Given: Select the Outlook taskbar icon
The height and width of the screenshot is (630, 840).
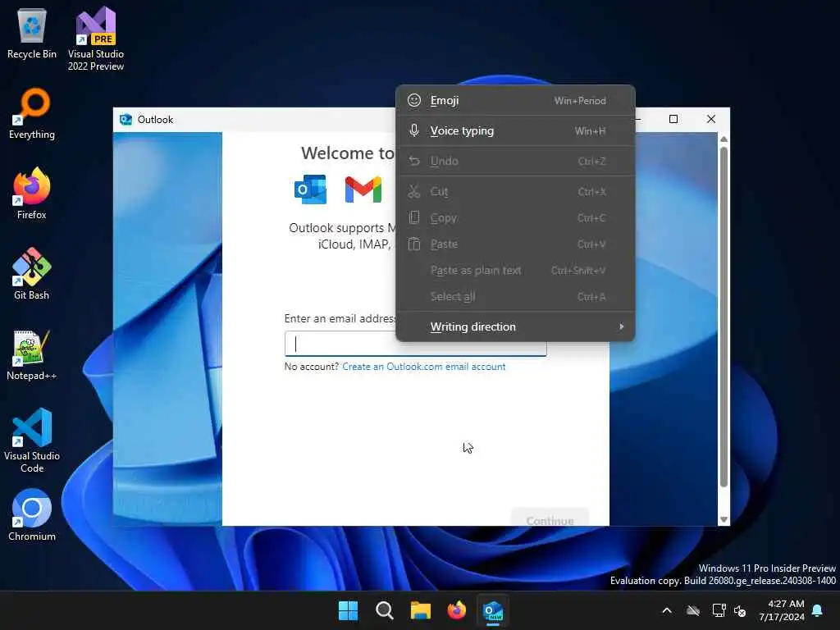Looking at the screenshot, I should (x=493, y=610).
